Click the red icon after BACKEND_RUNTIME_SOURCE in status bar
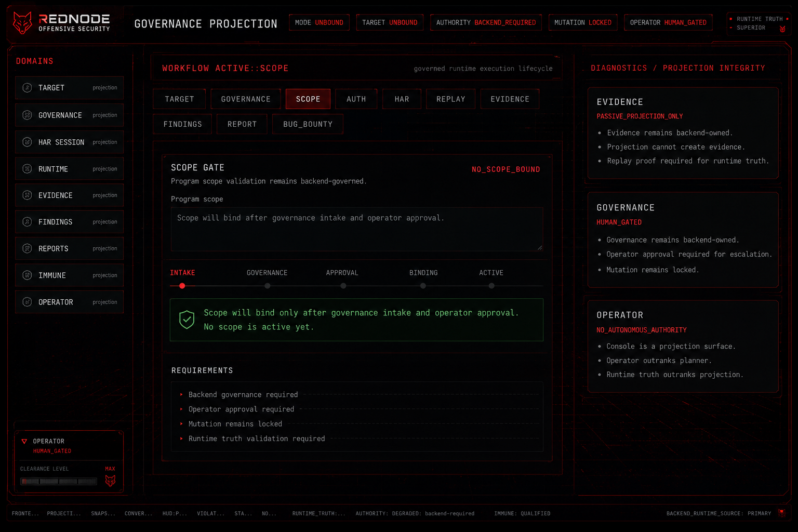 [x=782, y=513]
